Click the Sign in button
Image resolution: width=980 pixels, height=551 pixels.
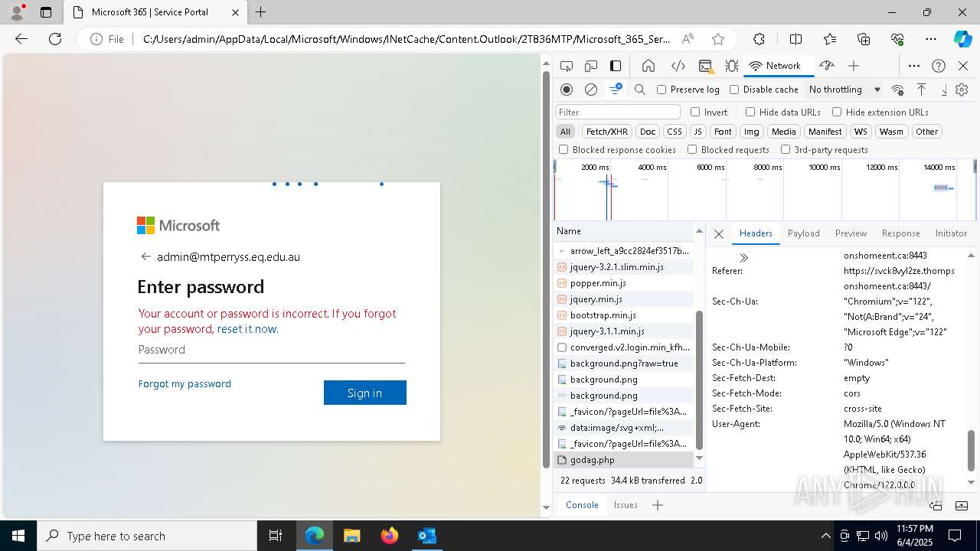pyautogui.click(x=364, y=393)
